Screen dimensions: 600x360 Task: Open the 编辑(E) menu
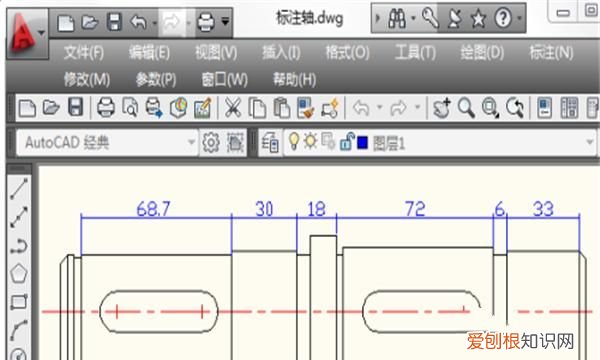point(149,52)
